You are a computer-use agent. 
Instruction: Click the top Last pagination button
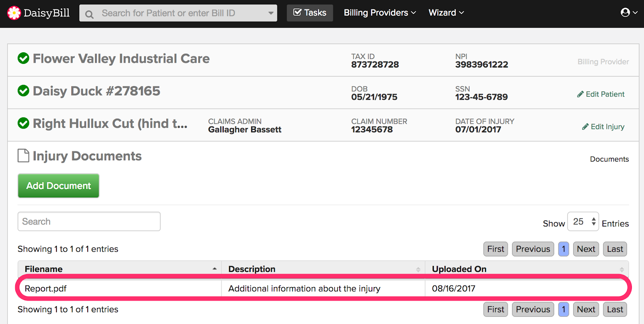[615, 249]
